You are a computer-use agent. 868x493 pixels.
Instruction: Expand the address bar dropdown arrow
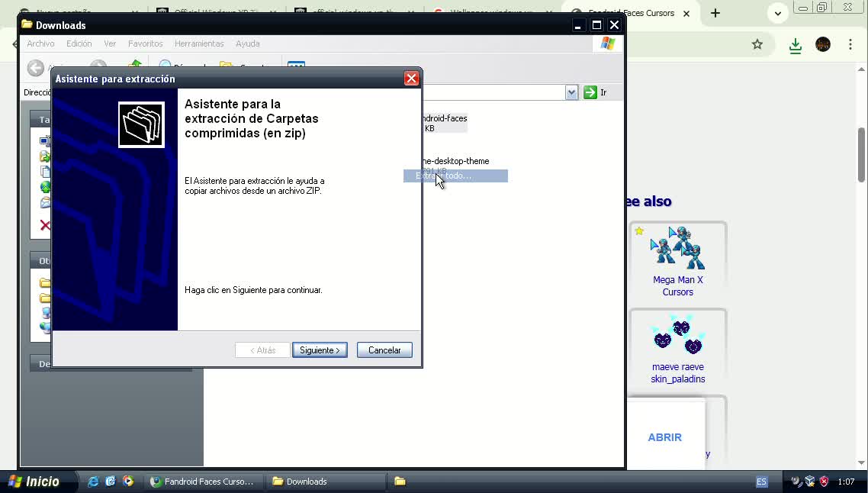(x=571, y=92)
